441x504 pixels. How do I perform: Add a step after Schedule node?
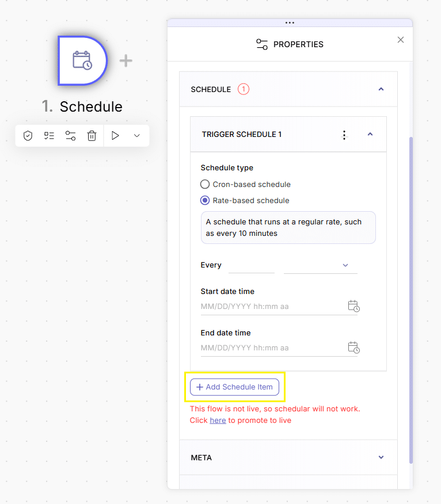(x=126, y=61)
